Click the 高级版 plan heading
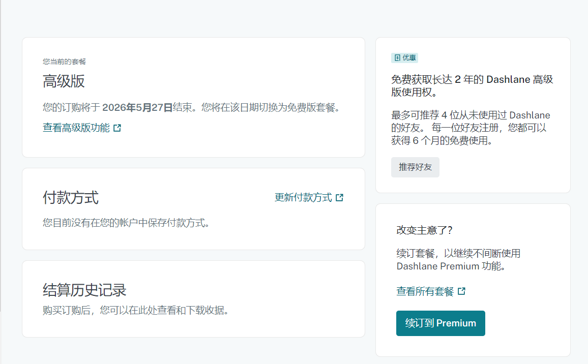Screen dimensions: 588x364 (64, 81)
